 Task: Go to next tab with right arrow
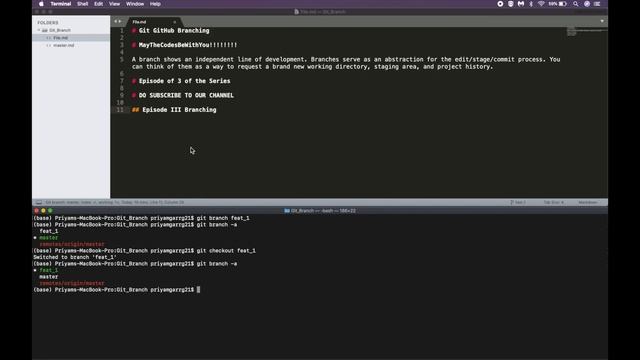(x=120, y=21)
